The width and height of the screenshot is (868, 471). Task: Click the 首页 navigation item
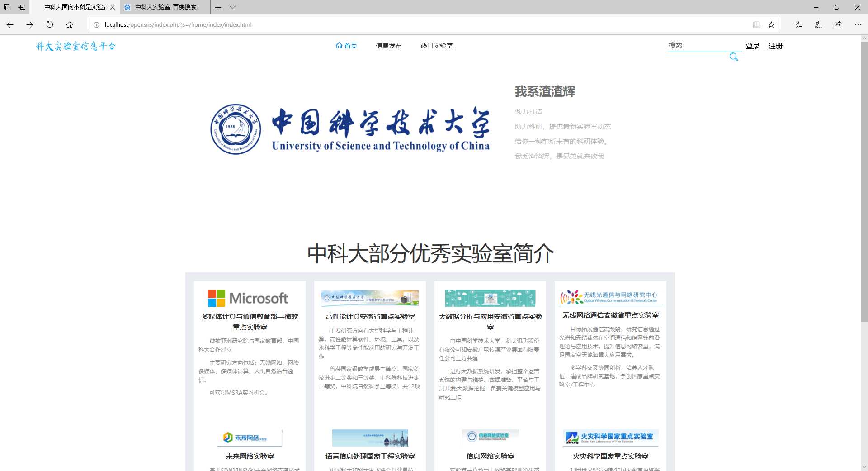(x=347, y=46)
